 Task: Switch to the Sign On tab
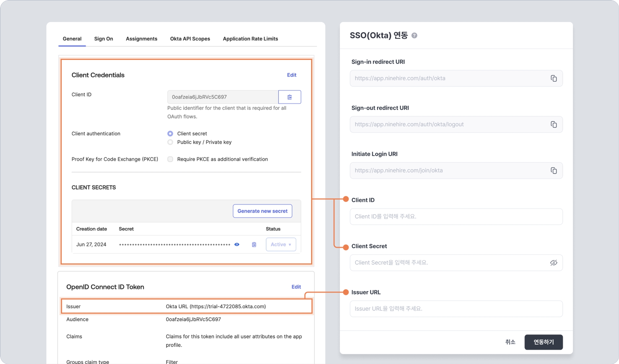coord(103,39)
